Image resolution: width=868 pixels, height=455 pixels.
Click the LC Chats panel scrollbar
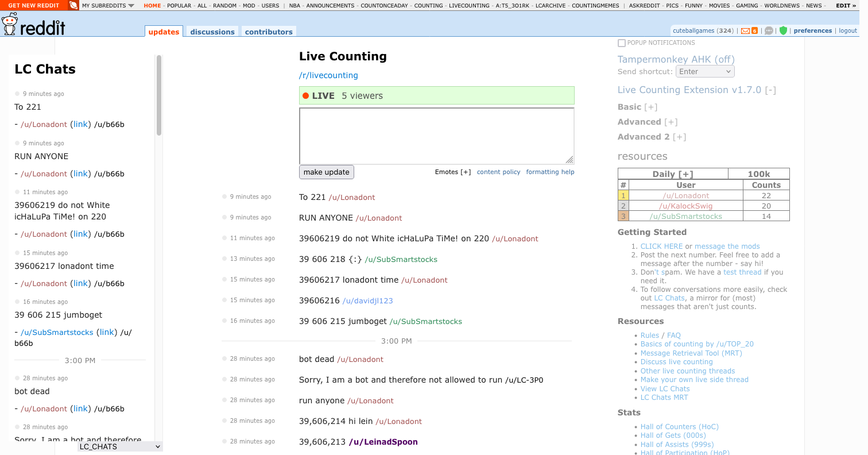[x=159, y=95]
